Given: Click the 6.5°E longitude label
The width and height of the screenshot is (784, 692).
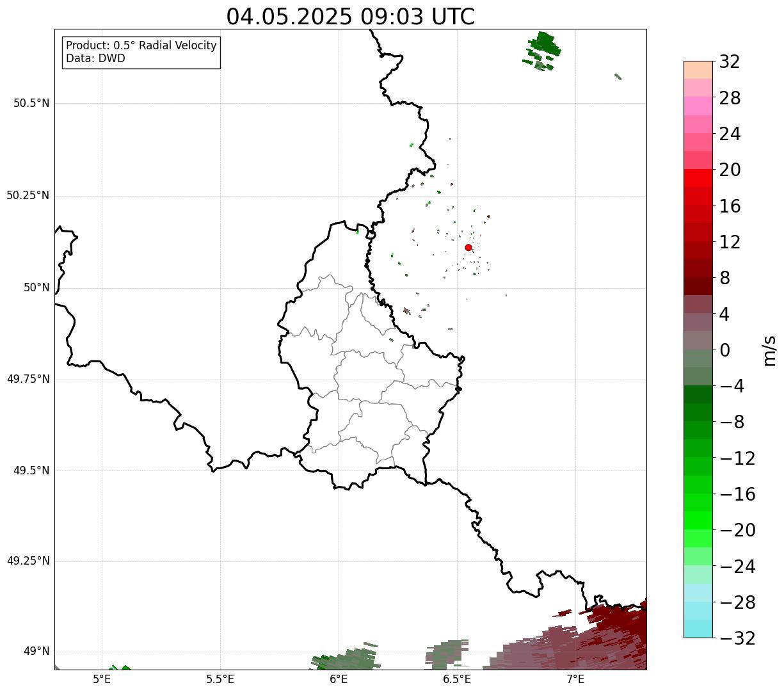Looking at the screenshot, I should (457, 679).
